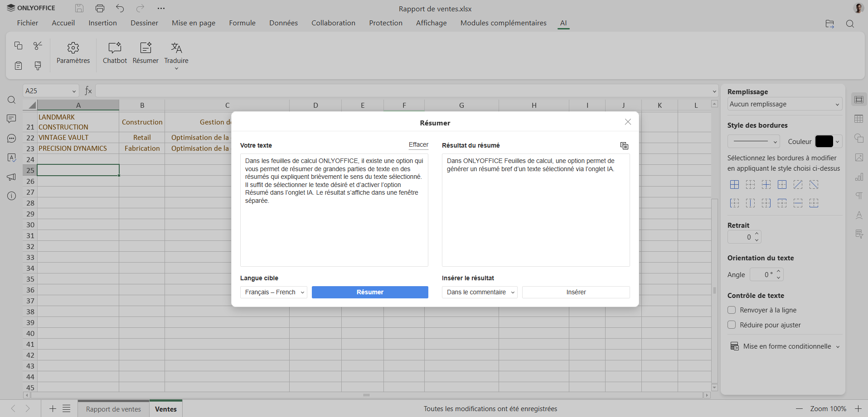Viewport: 868px width, 417px height.
Task: Open the Modules complémentaires tab
Action: click(503, 23)
